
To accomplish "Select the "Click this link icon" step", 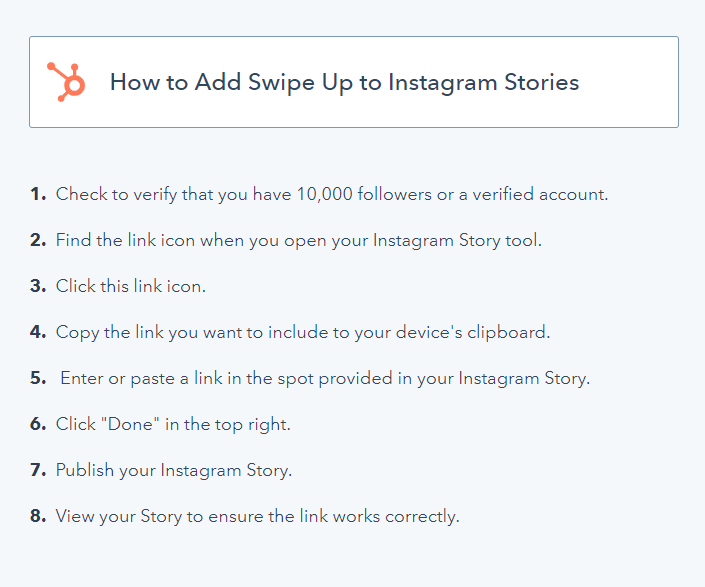I will pos(130,286).
